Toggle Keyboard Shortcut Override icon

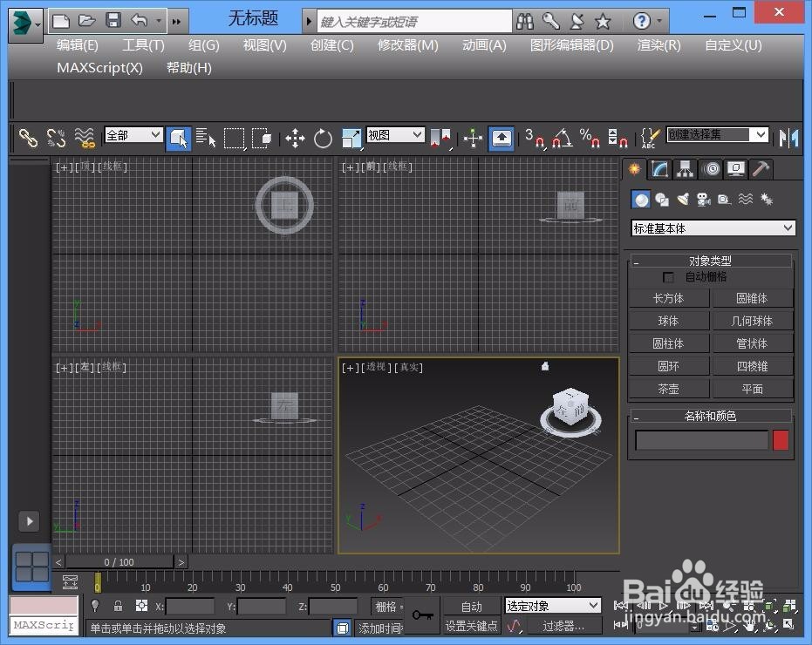click(501, 139)
